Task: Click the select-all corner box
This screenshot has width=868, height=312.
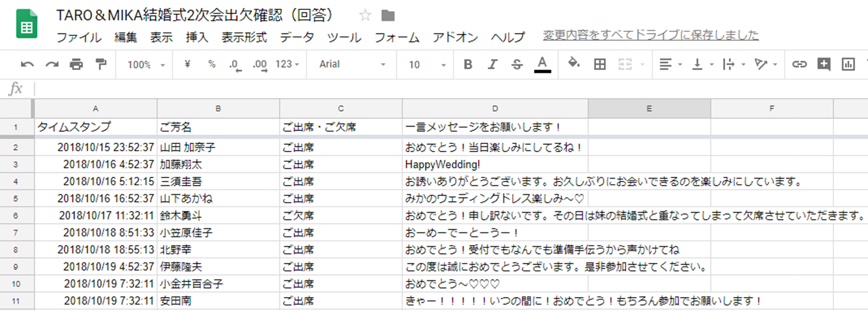Action: pyautogui.click(x=16, y=109)
